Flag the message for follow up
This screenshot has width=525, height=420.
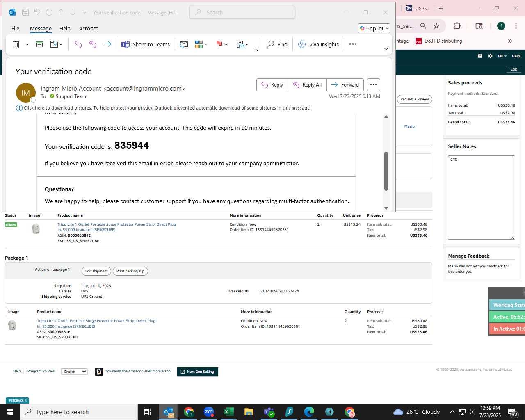point(219,44)
